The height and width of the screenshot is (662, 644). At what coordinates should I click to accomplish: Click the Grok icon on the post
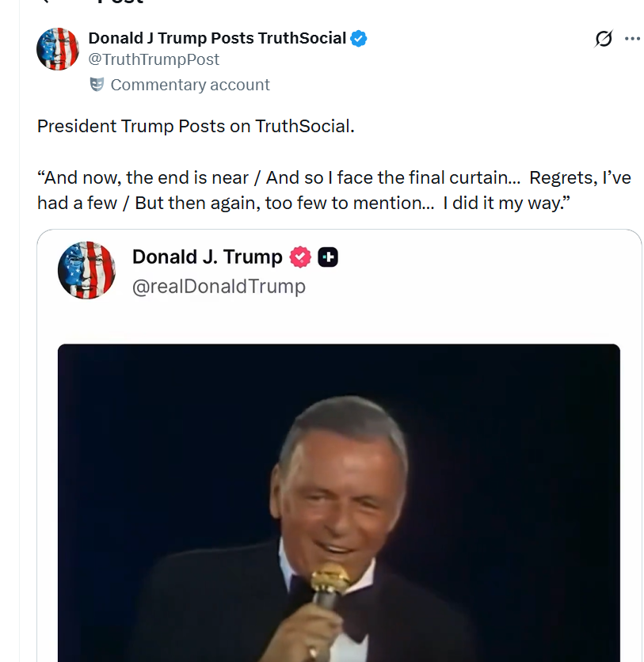click(x=603, y=38)
